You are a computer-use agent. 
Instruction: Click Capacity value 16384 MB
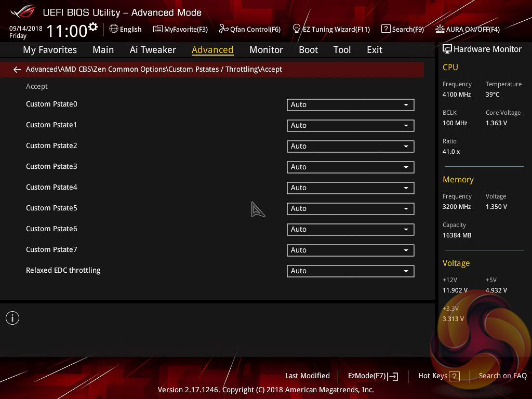(457, 235)
